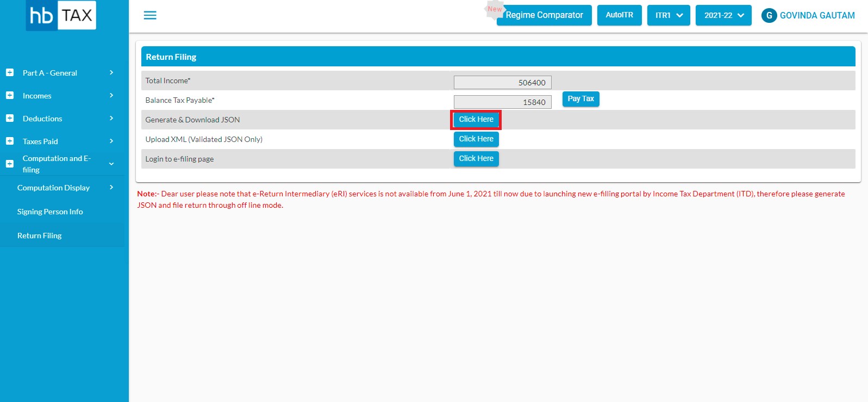868x402 pixels.
Task: Click the plus icon beside Deductions
Action: [x=10, y=118]
